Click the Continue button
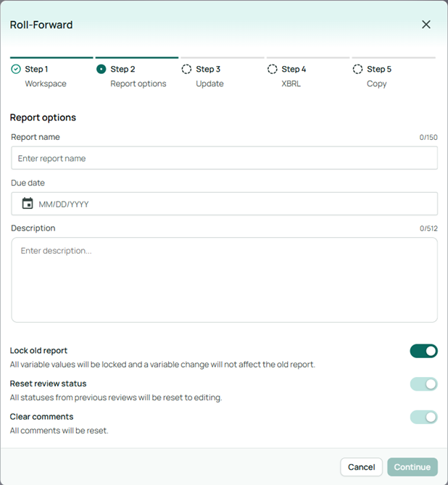 coord(412,467)
